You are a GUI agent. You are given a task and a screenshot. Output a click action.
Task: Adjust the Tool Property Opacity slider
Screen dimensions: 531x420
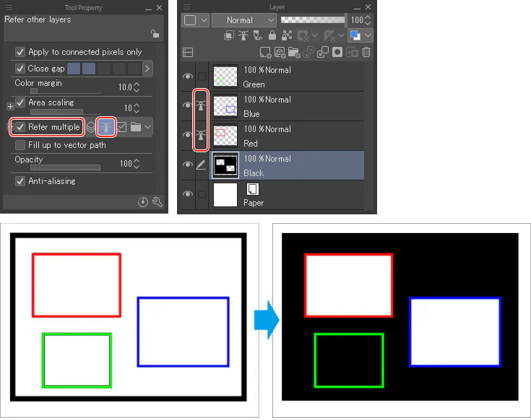coord(65,167)
